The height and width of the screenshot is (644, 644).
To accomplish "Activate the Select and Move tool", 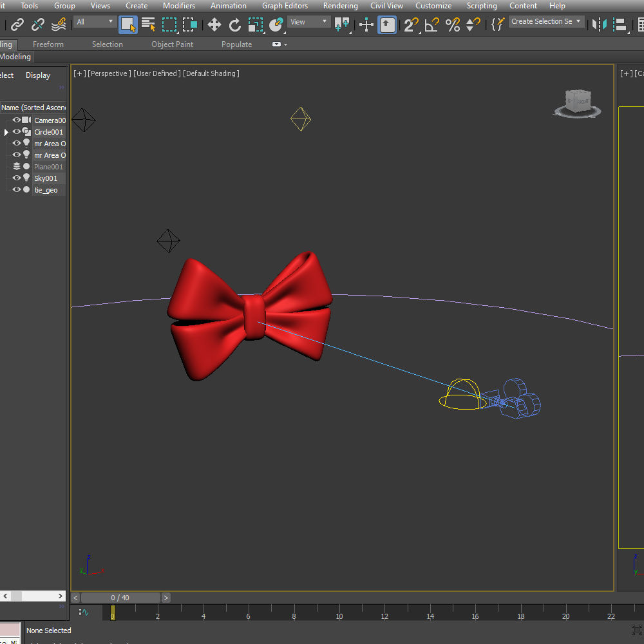I will coord(214,24).
